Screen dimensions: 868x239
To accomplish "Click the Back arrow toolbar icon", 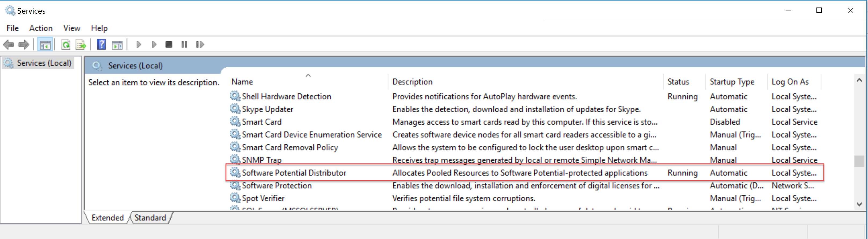I will 8,44.
